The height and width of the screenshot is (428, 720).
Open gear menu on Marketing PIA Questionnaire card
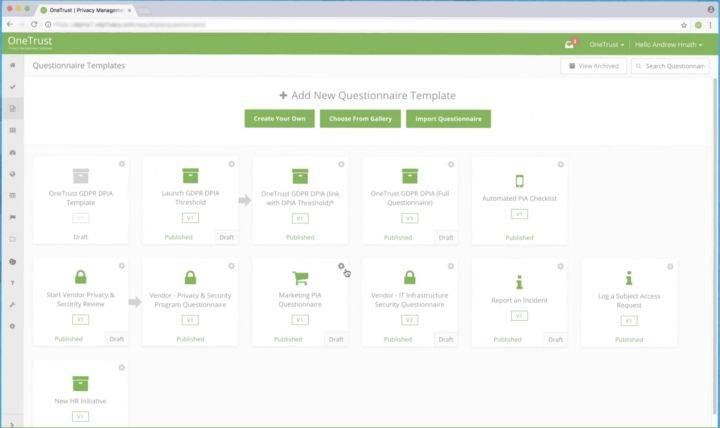point(341,266)
